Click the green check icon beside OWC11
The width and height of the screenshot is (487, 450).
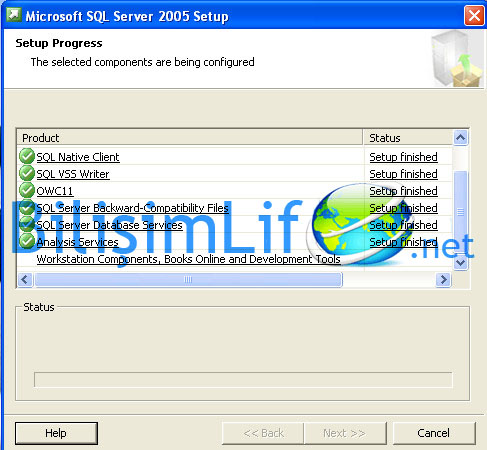pyautogui.click(x=27, y=190)
